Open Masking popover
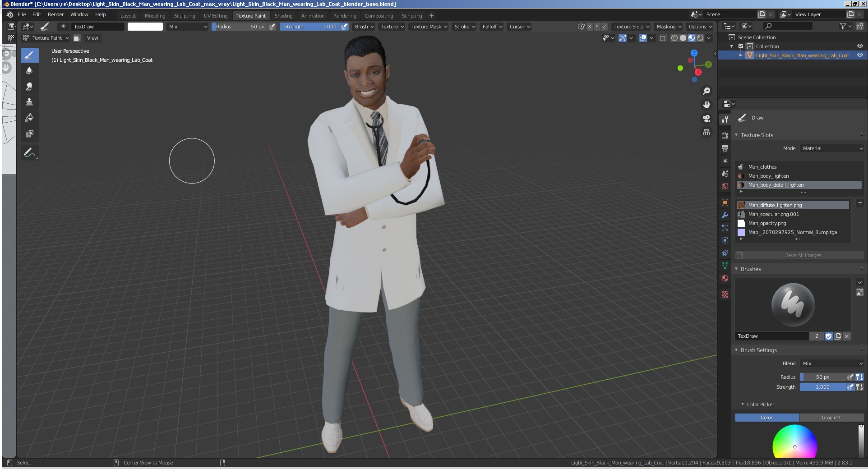Viewport: 868px width, 469px height. 669,27
